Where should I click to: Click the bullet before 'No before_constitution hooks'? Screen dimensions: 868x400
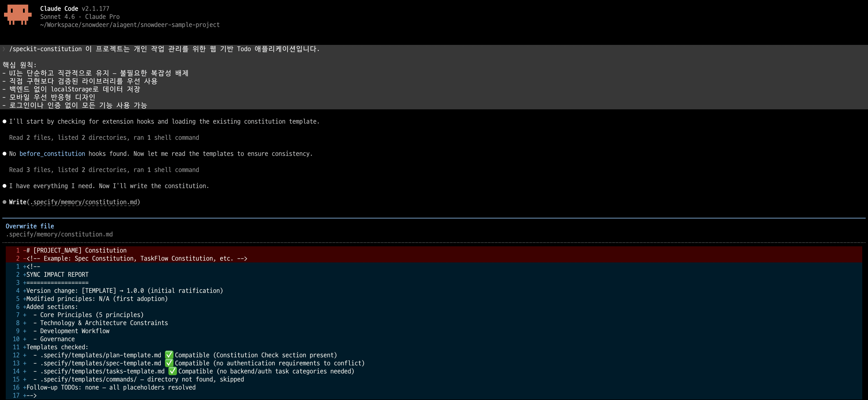4,154
